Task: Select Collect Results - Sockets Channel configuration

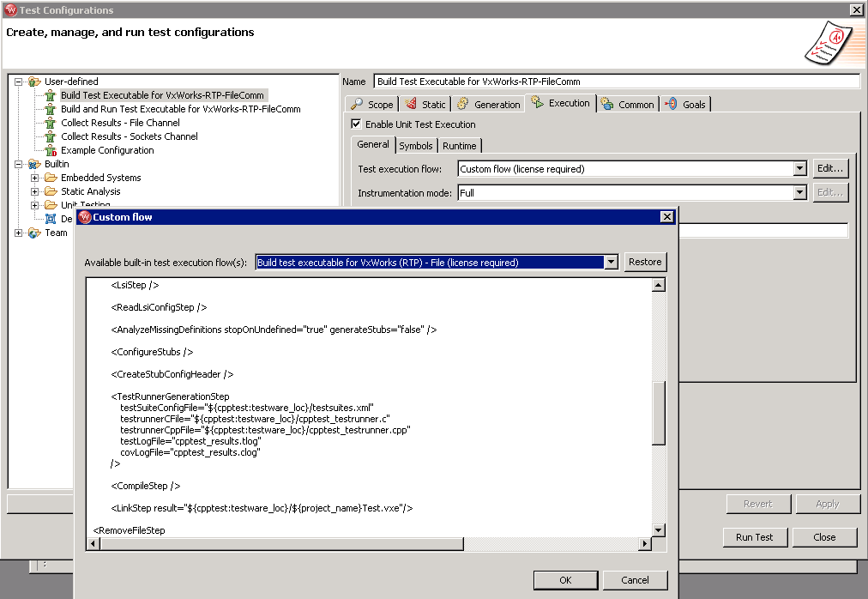Action: click(x=129, y=136)
